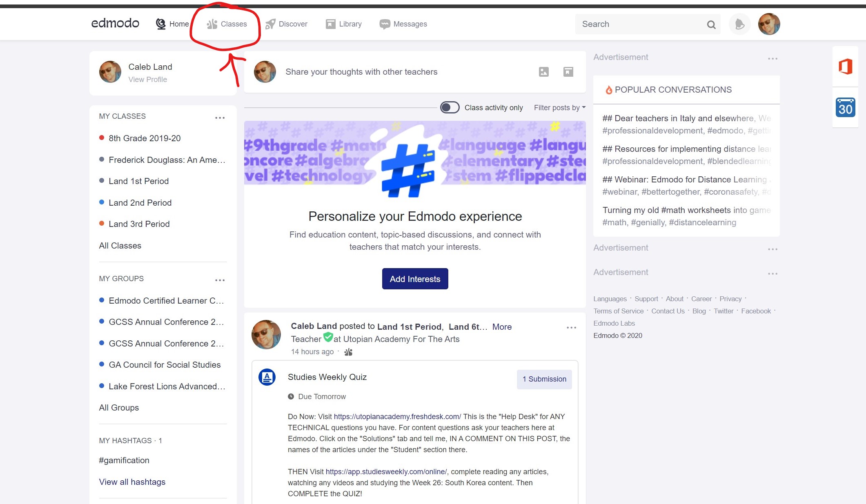
Task: Click the search magnifier icon
Action: click(x=711, y=24)
